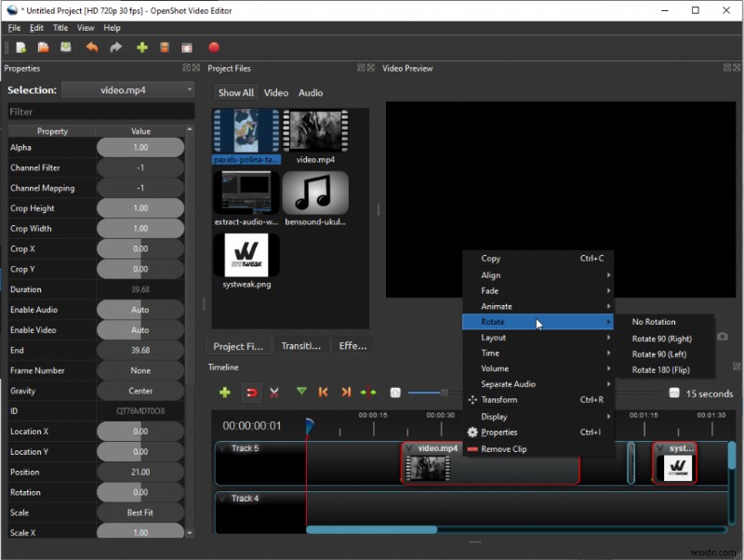Click the zoom in icon beside 15 seconds
The width and height of the screenshot is (744, 560).
[x=674, y=393]
